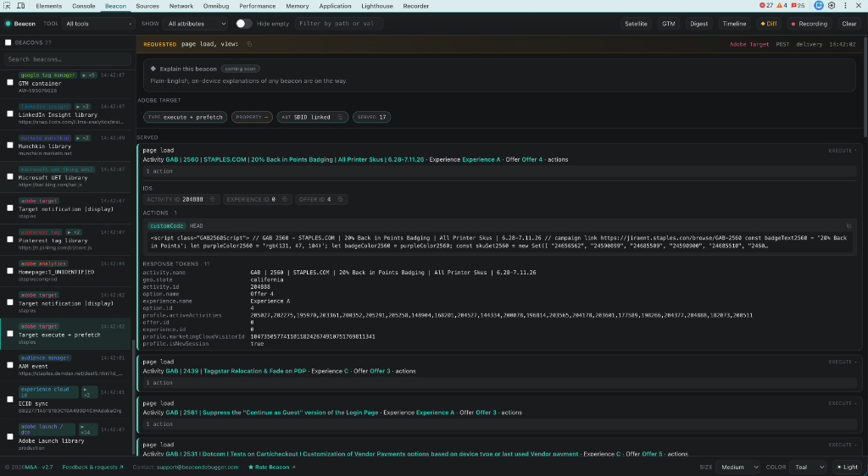This screenshot has height=476, width=868.
Task: Expand 1 action row under Taggstar activity
Action: pyautogui.click(x=500, y=383)
